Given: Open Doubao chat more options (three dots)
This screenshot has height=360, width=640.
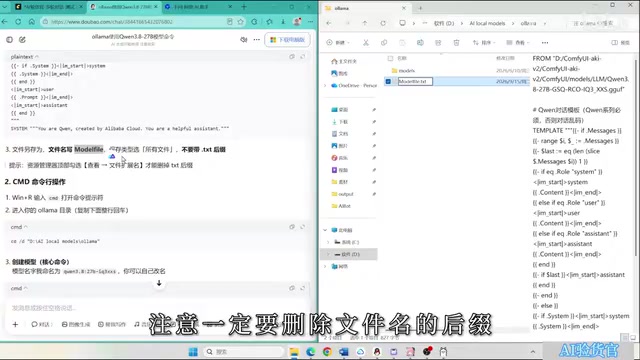Looking at the screenshot, I should [x=256, y=40].
